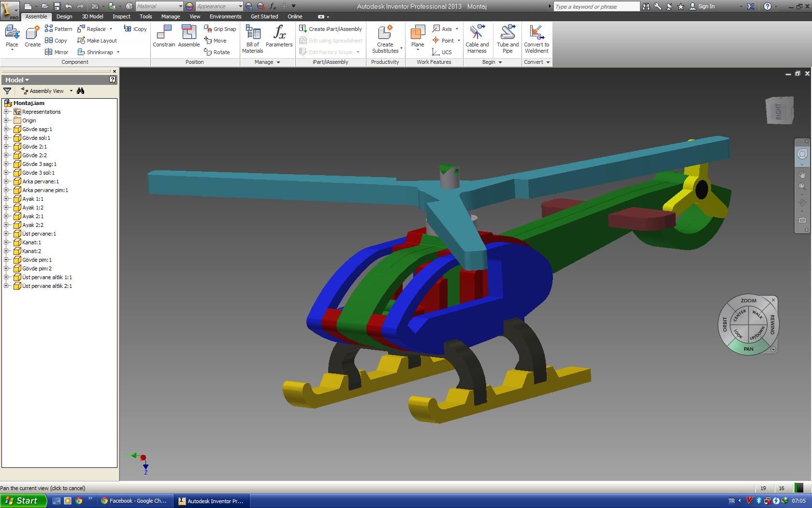
Task: Open Tube and Pipe
Action: 507,39
